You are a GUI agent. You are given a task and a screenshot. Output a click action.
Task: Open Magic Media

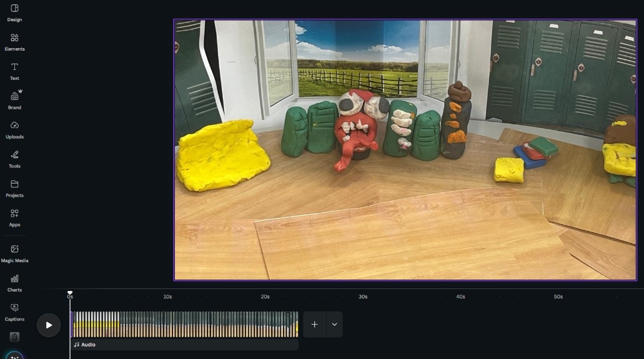(14, 254)
